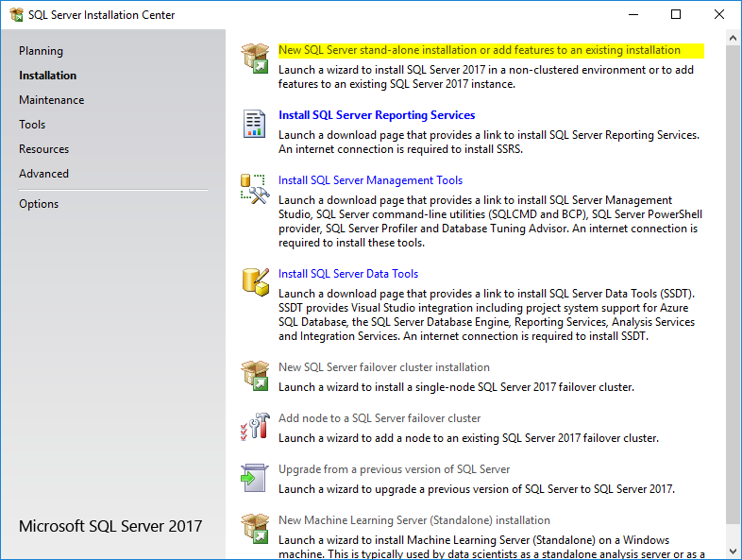
Task: Launch New Machine Learning Server (Standalone) installation
Action: click(x=414, y=520)
